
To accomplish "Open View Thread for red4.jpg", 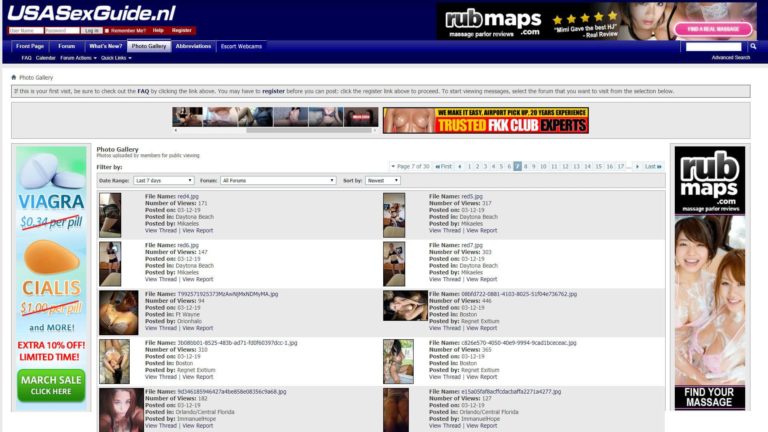I will pos(161,230).
